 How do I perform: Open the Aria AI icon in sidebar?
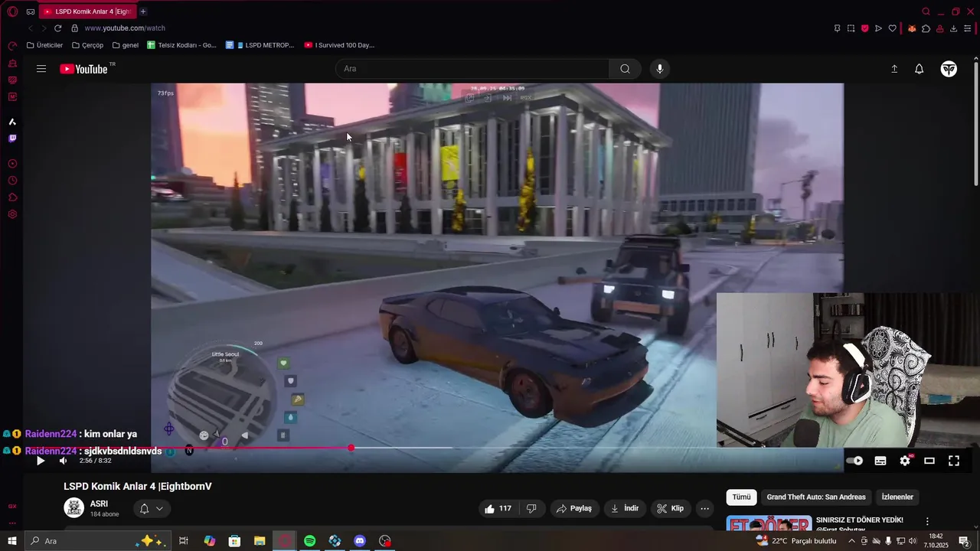12,122
